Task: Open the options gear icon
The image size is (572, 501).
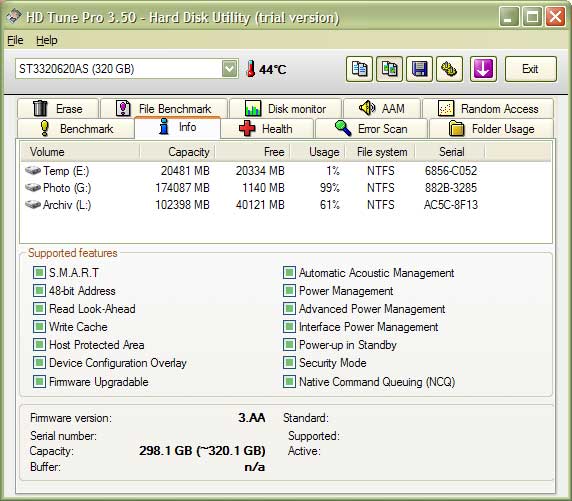Action: coord(449,69)
